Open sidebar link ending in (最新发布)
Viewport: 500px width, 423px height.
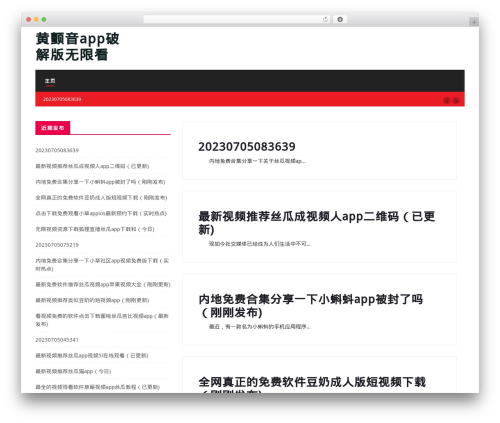102,320
